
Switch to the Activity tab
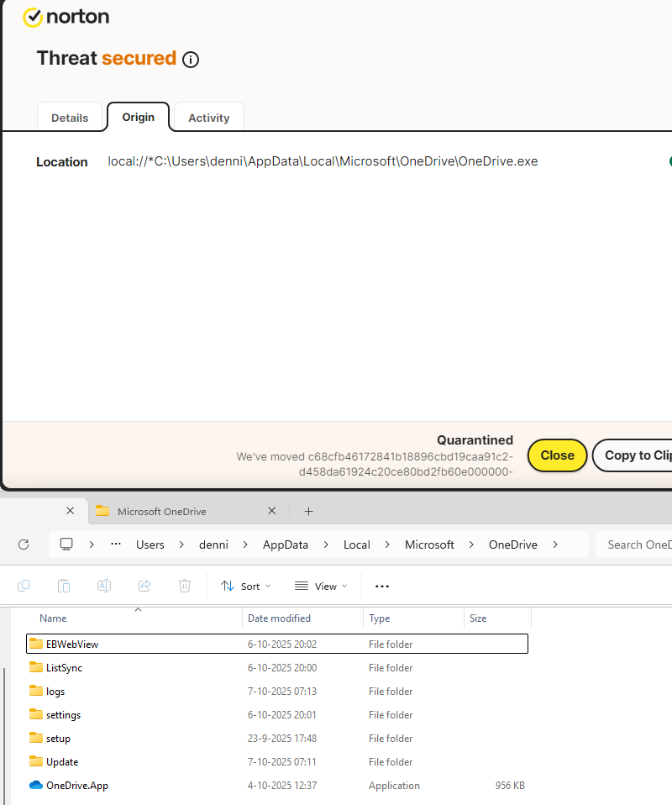pyautogui.click(x=208, y=118)
